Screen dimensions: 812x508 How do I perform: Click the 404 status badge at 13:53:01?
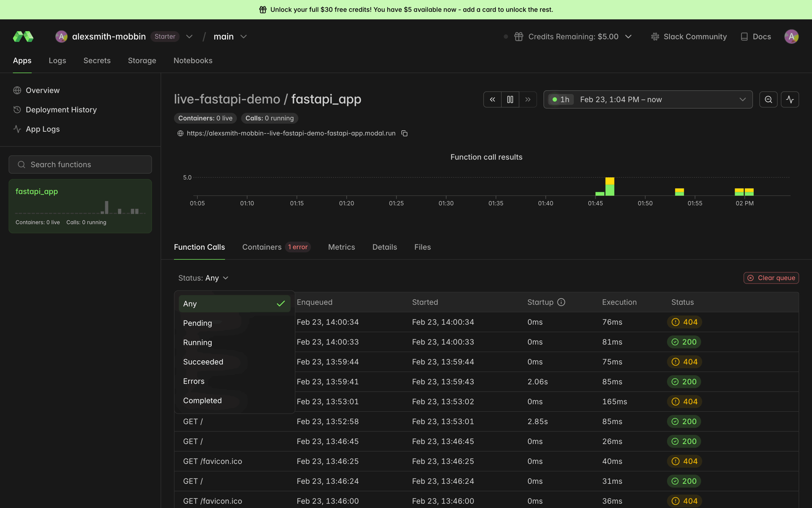point(684,402)
